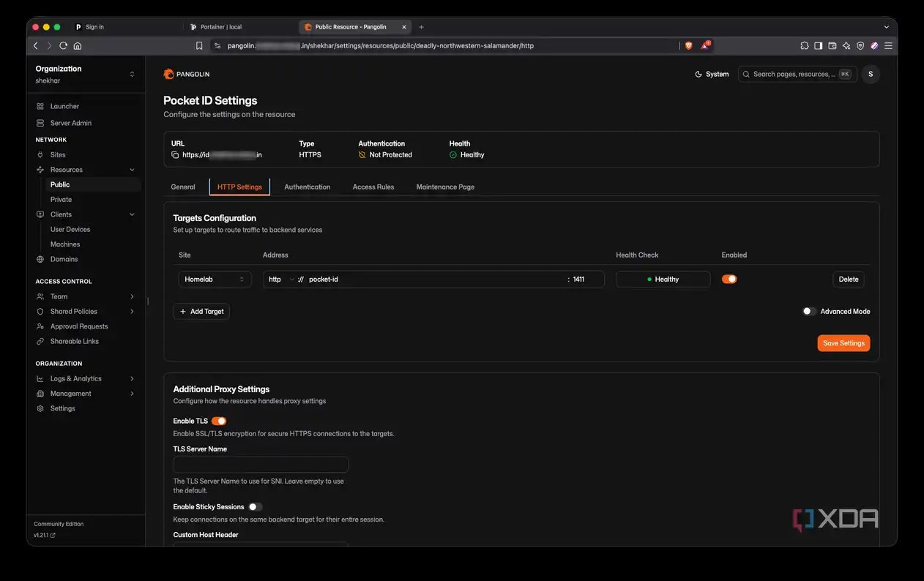924x581 pixels.
Task: Open Leo AI assistant icon
Action: [846, 45]
